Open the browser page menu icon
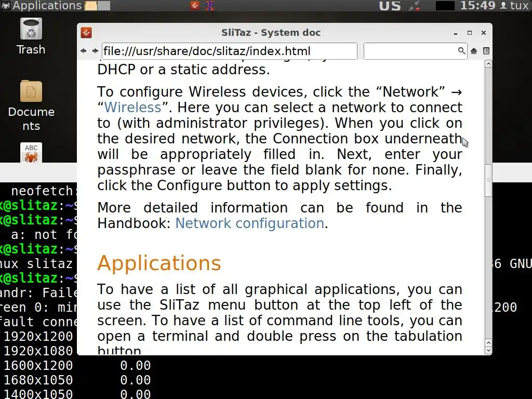The width and height of the screenshot is (532, 399). pyautogui.click(x=486, y=51)
